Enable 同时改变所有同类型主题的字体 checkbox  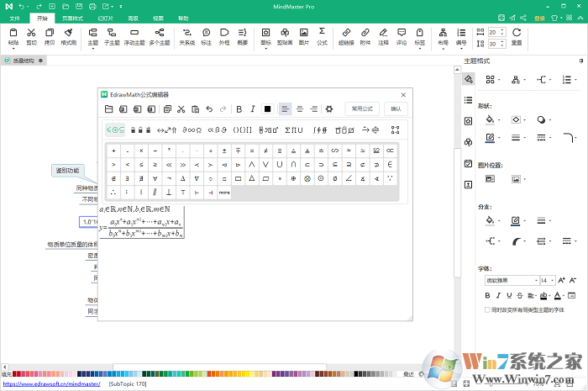488,309
